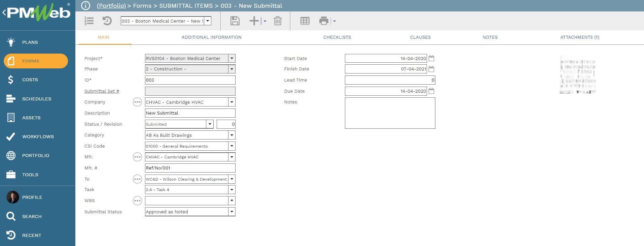Expand the Category dropdown
Screen dimensions: 644x246
[231, 135]
